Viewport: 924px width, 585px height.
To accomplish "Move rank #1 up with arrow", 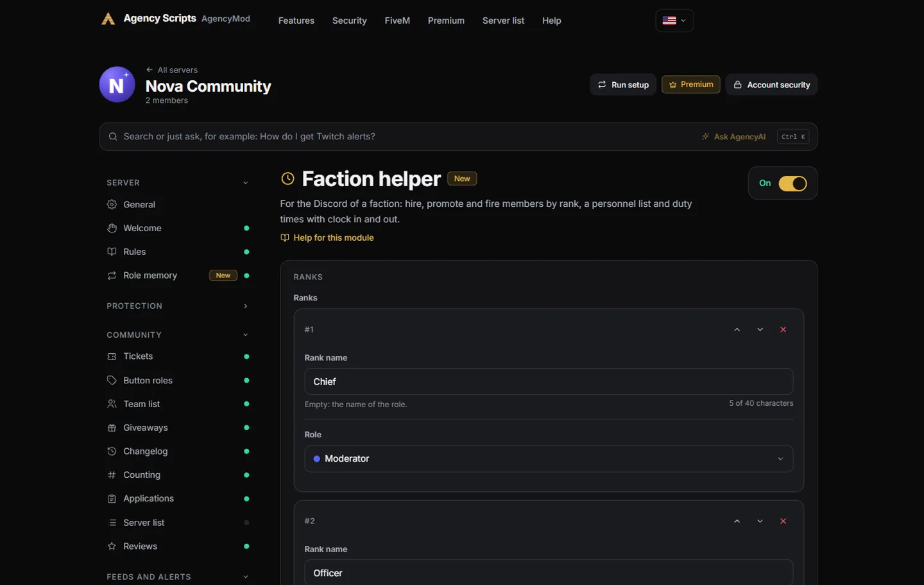I will coord(737,329).
